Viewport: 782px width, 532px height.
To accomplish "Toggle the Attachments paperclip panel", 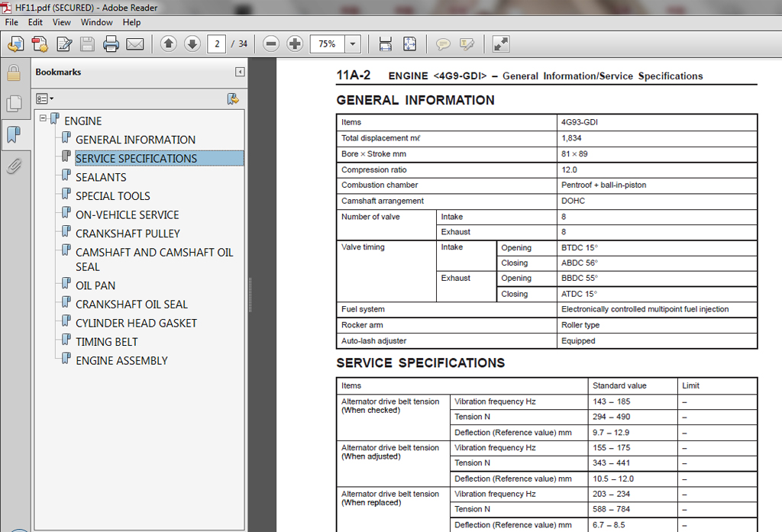I will (x=14, y=166).
